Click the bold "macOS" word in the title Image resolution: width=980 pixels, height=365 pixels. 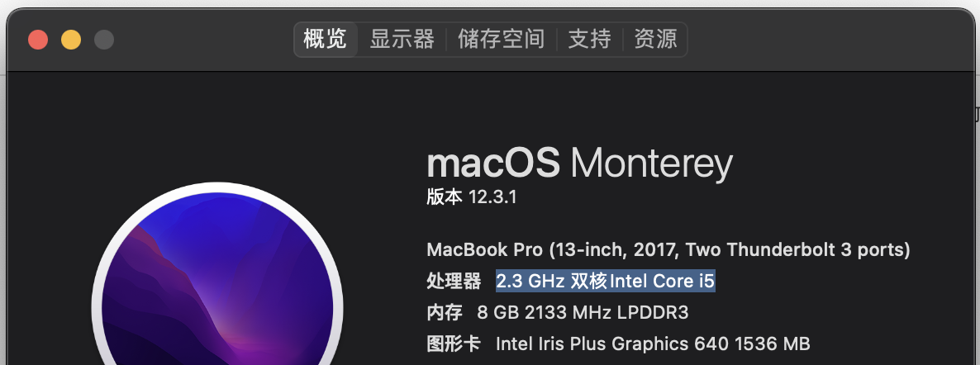click(493, 164)
